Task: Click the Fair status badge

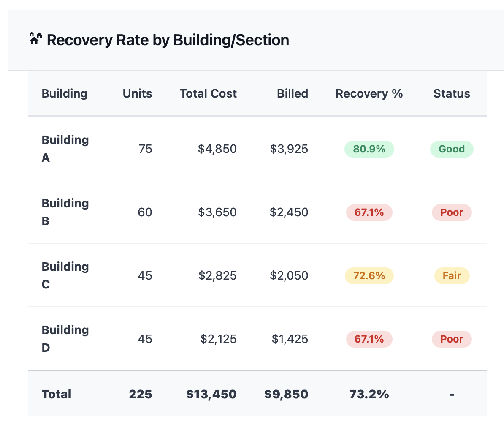Action: click(x=451, y=276)
